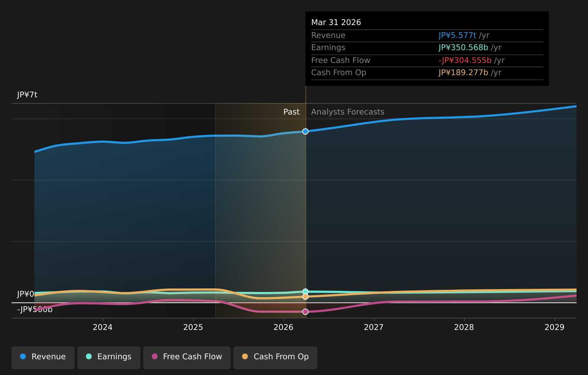Click the JP¥189.277b cash from op value
The width and height of the screenshot is (588, 375).
tap(463, 73)
